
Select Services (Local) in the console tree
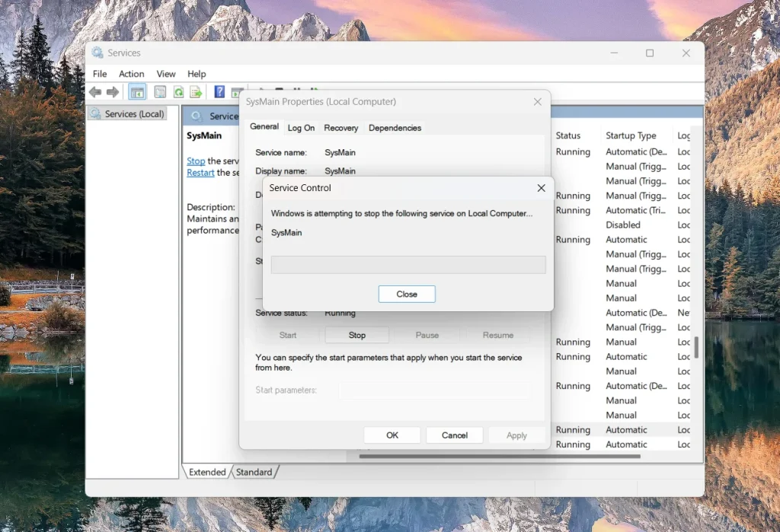[127, 114]
